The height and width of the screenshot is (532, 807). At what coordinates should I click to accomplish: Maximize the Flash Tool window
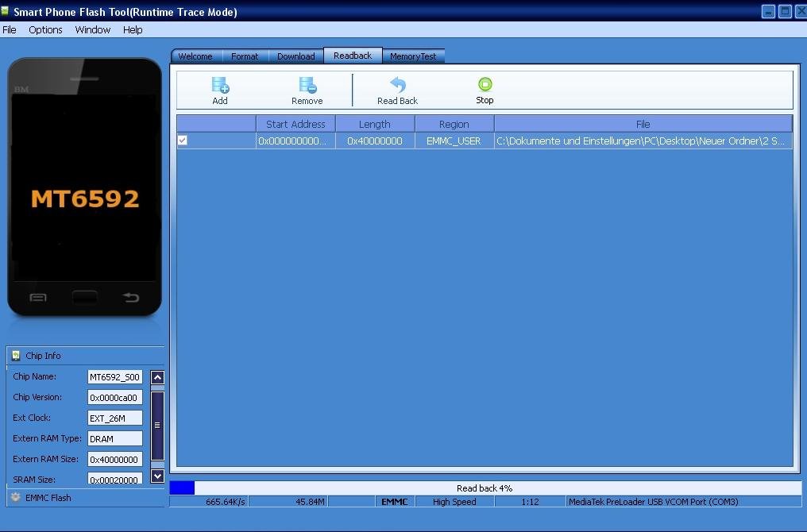(x=785, y=11)
